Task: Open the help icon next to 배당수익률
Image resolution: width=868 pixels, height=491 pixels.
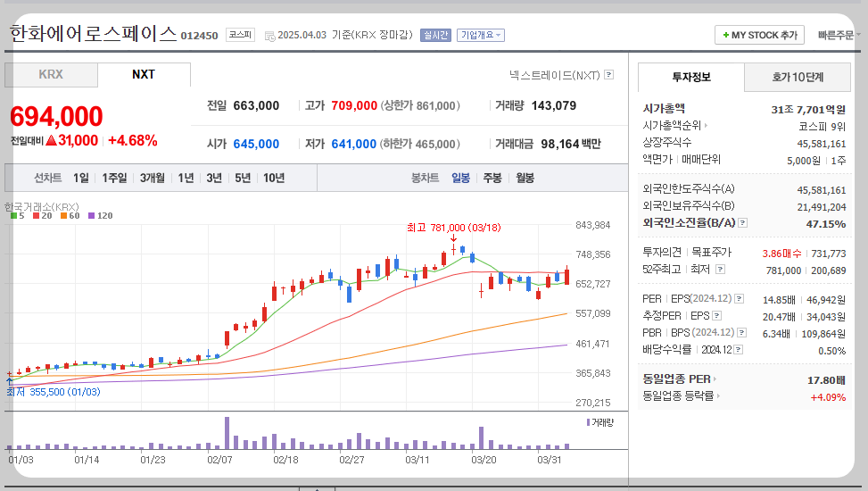Action: (739, 350)
